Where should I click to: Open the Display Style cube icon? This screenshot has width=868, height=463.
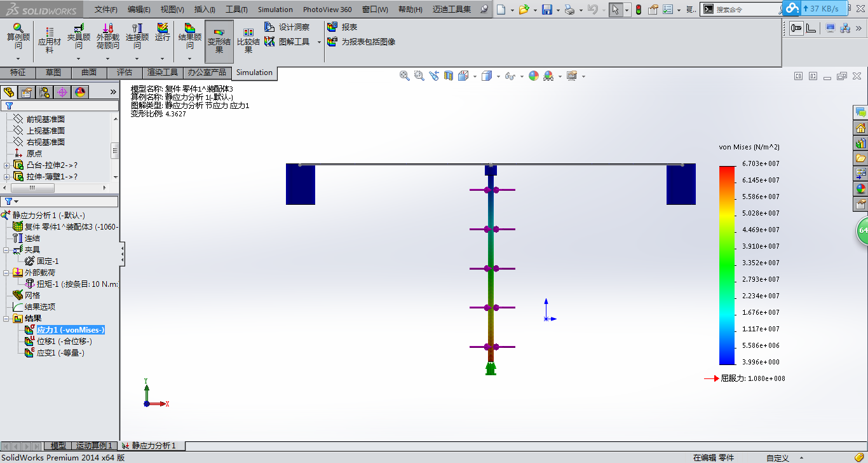point(486,76)
